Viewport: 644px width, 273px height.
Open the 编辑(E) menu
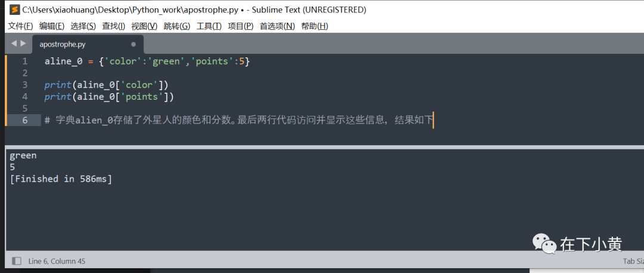click(52, 26)
